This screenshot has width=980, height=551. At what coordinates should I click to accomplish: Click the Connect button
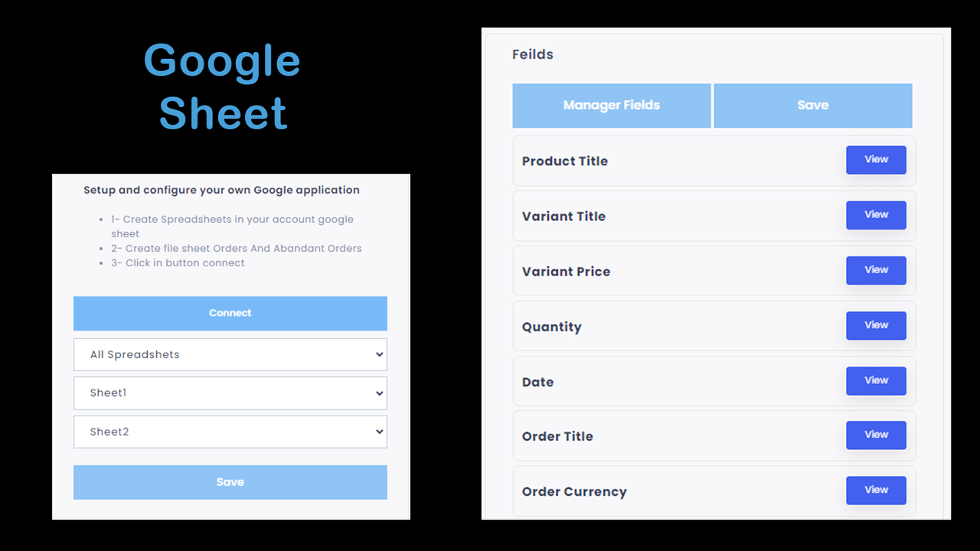click(230, 313)
